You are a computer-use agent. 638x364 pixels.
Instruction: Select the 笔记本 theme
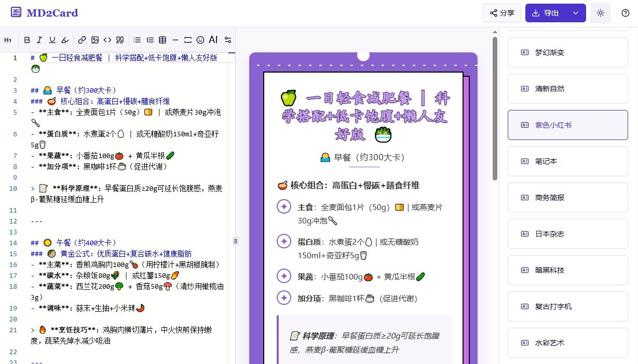(x=568, y=161)
